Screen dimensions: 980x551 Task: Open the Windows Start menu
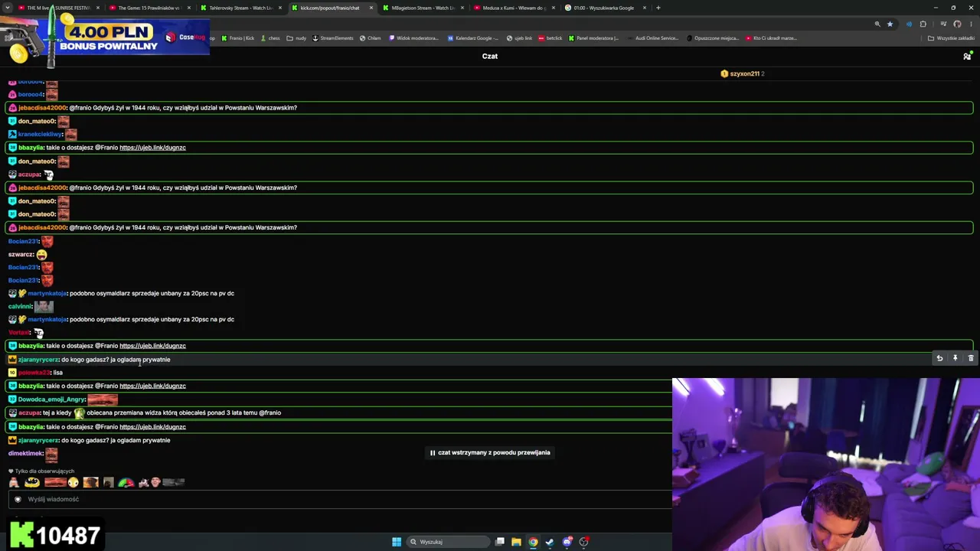397,542
